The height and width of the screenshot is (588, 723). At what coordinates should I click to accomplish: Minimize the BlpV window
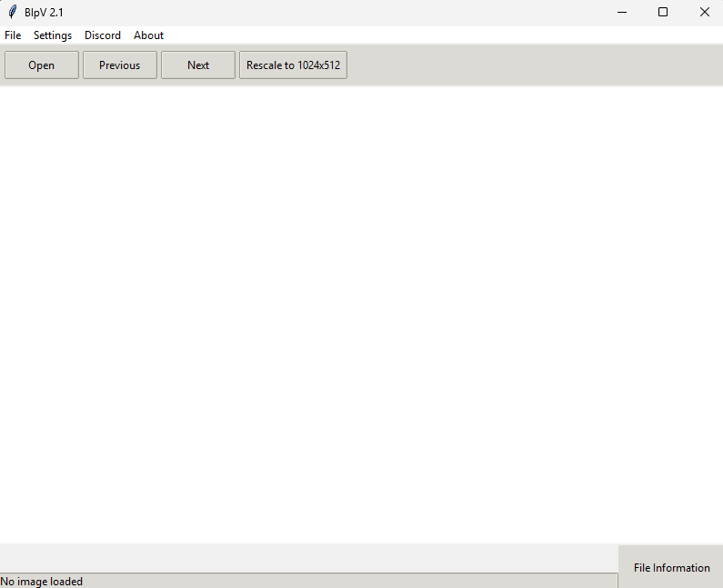click(x=622, y=12)
